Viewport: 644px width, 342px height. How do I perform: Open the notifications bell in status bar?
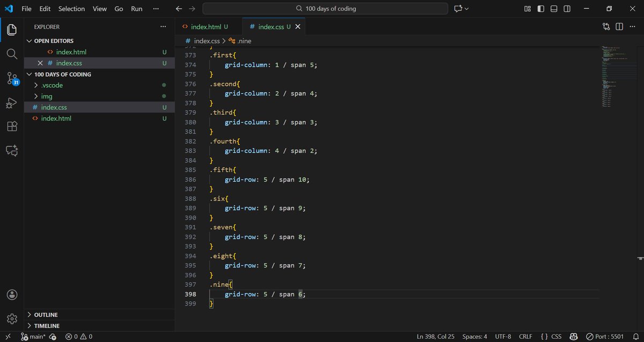click(x=635, y=337)
